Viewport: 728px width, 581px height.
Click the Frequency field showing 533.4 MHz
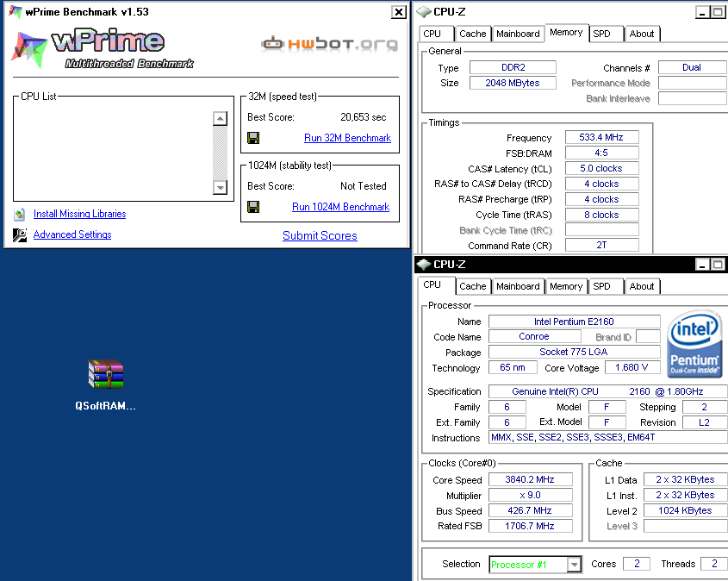coord(601,137)
